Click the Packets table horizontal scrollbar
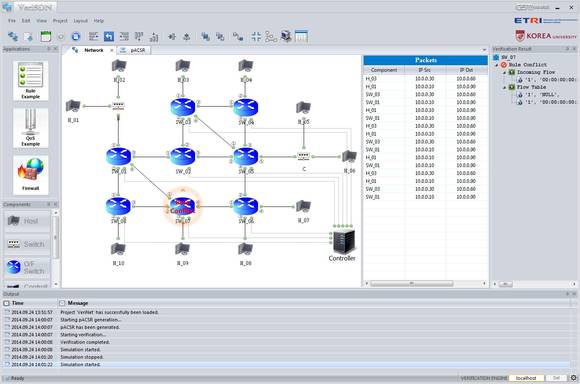 point(411,284)
